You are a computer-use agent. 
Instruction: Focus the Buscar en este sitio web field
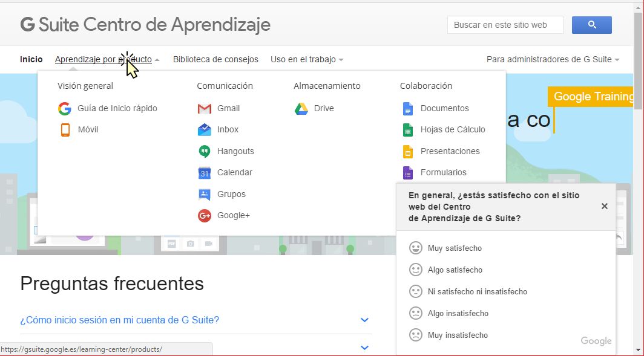[x=505, y=25]
